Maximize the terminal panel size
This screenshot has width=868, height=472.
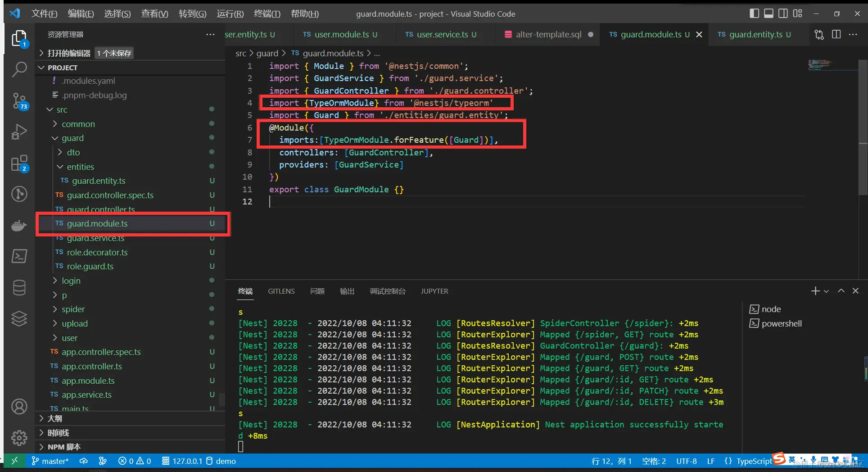click(841, 291)
